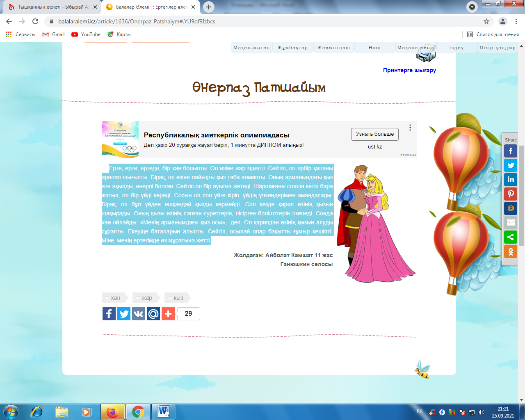The height and width of the screenshot is (420, 525).
Task: Open more sharing options plus icon
Action: (x=168, y=314)
